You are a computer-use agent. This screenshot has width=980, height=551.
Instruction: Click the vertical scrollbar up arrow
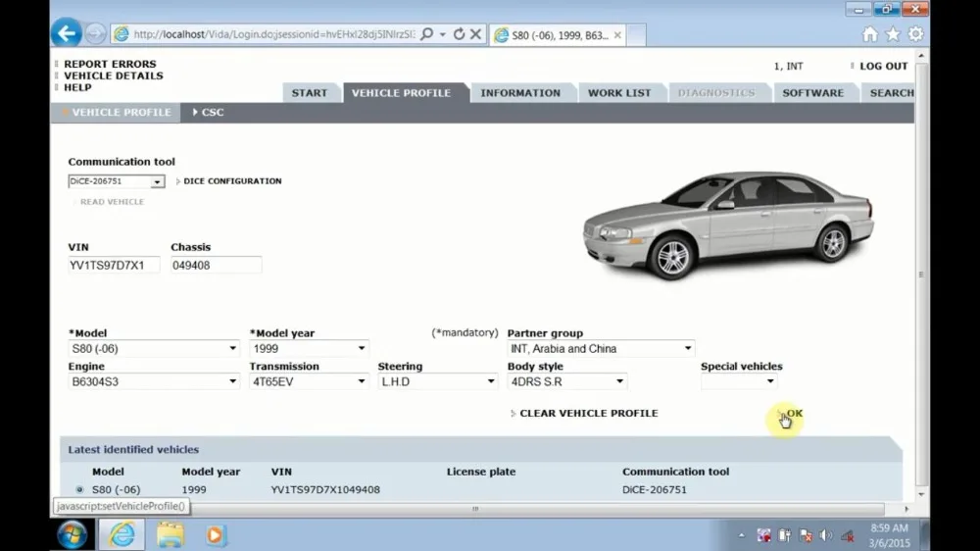921,56
